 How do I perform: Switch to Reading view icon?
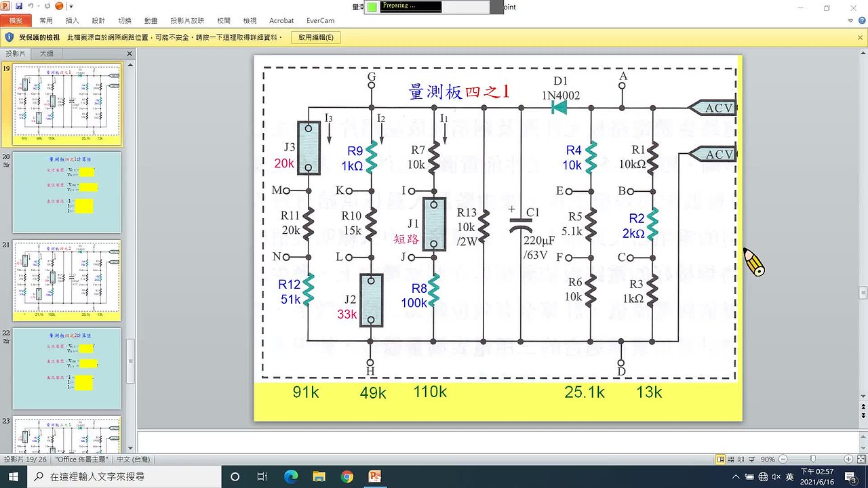tap(741, 460)
